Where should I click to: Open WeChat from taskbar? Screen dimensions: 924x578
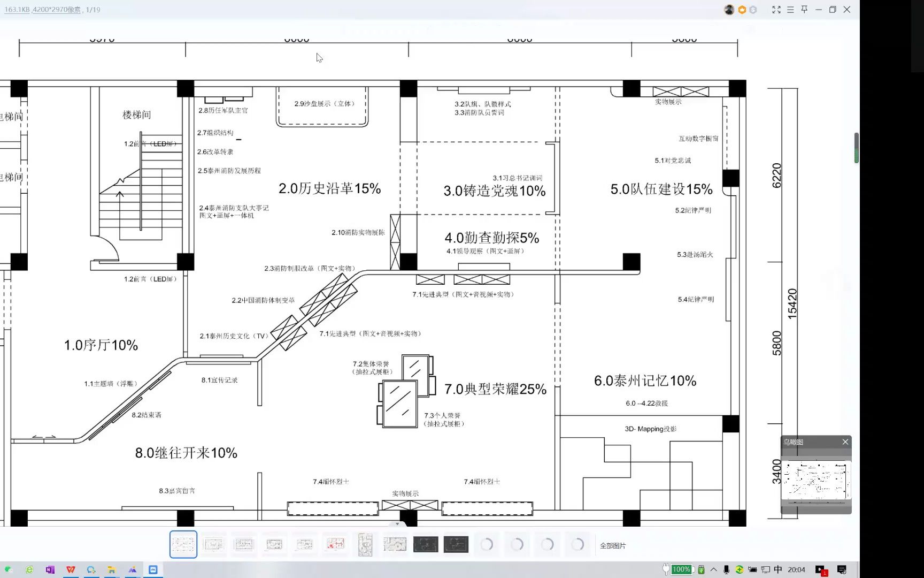click(x=9, y=569)
